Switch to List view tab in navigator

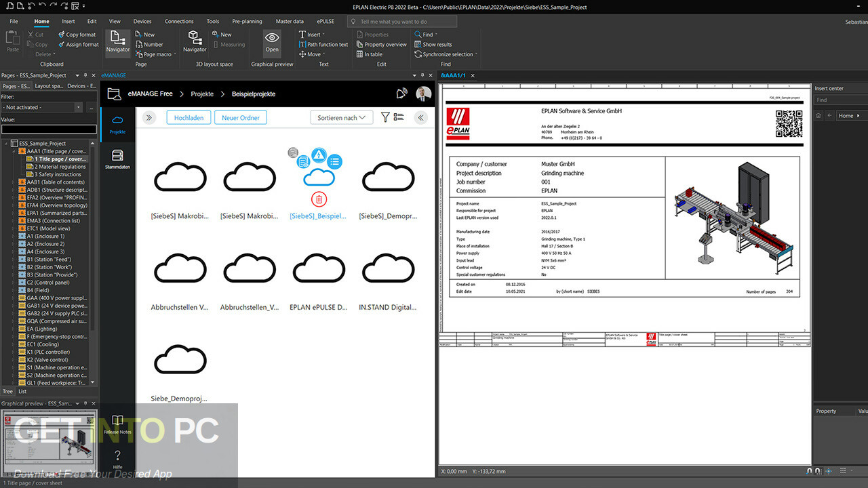point(22,392)
